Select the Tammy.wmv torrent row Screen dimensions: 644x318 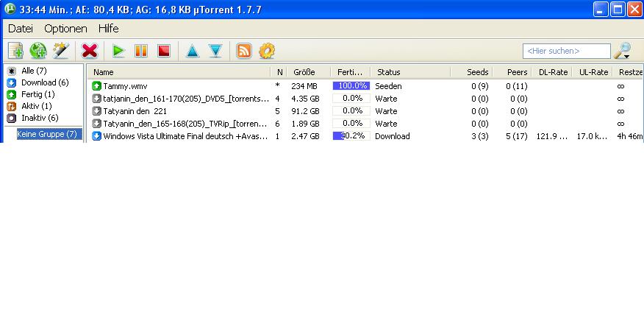(365, 86)
